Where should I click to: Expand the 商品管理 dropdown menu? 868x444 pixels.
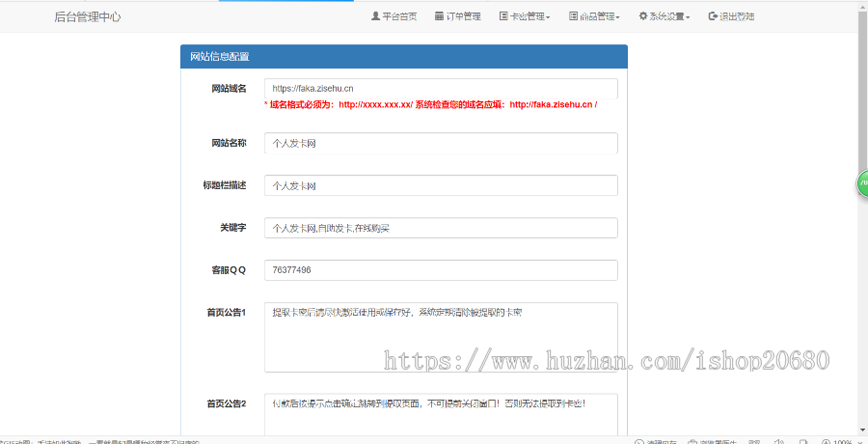pos(594,16)
